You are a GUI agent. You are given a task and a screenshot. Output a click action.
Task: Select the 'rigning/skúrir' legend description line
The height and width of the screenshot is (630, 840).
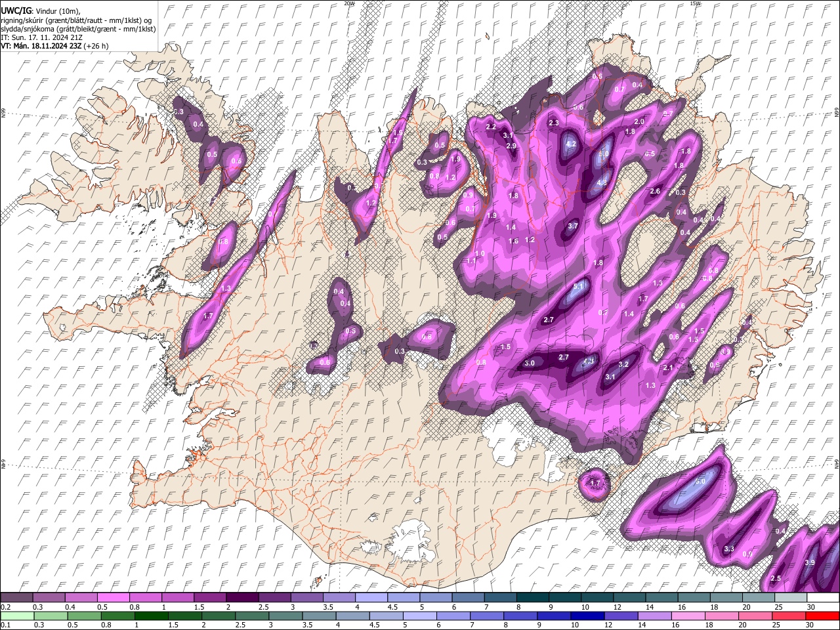tap(77, 20)
